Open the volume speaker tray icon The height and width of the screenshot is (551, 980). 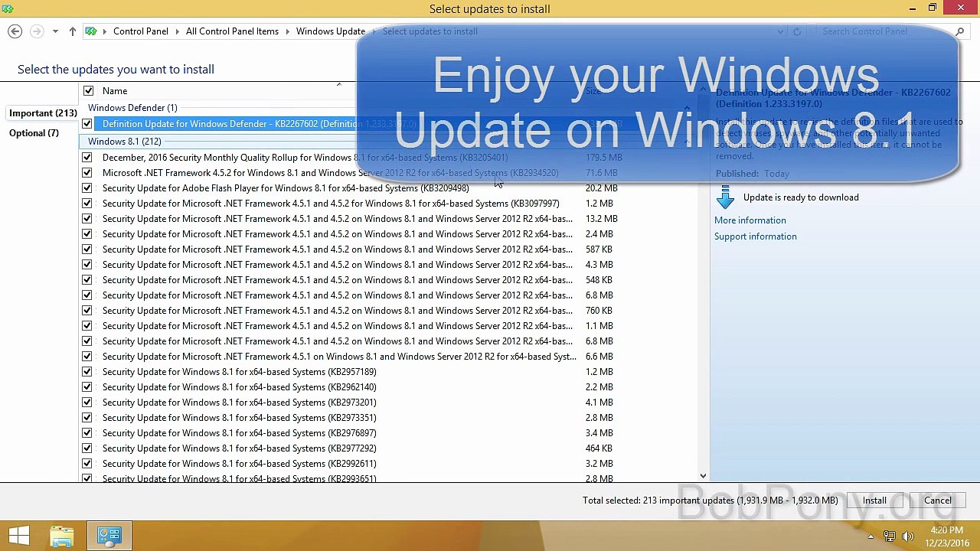908,536
